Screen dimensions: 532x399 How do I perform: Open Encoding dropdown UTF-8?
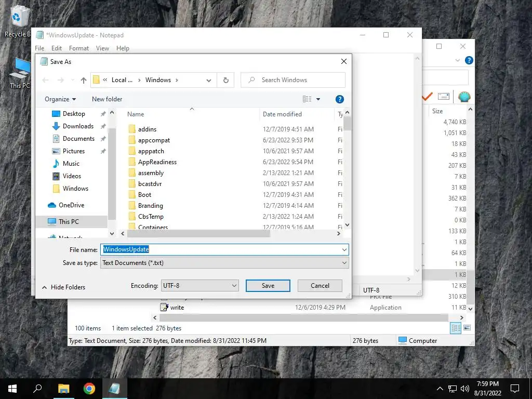pos(199,286)
